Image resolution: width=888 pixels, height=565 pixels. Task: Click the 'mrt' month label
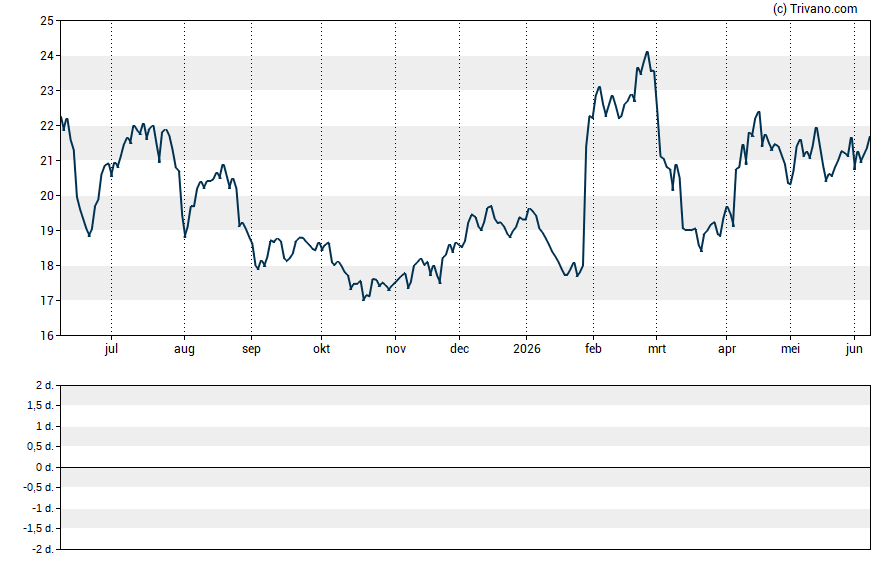pyautogui.click(x=657, y=349)
